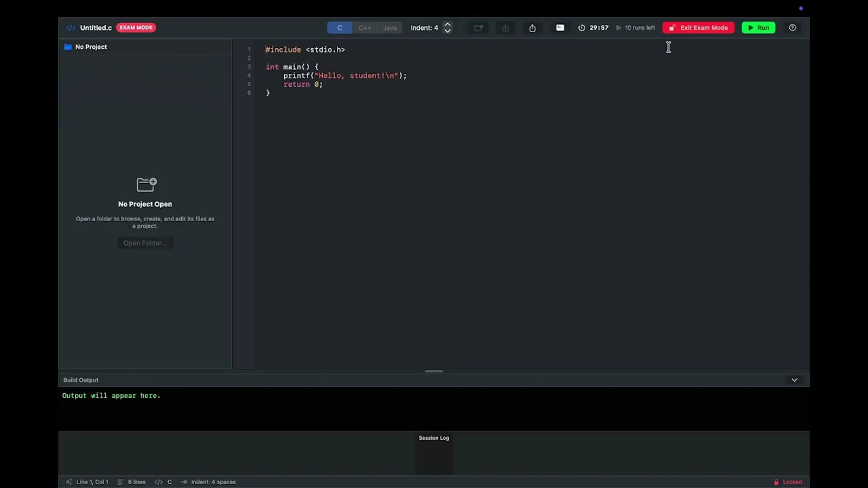Click line number 2 in the gutter
Image resolution: width=868 pixels, height=488 pixels.
tap(249, 58)
